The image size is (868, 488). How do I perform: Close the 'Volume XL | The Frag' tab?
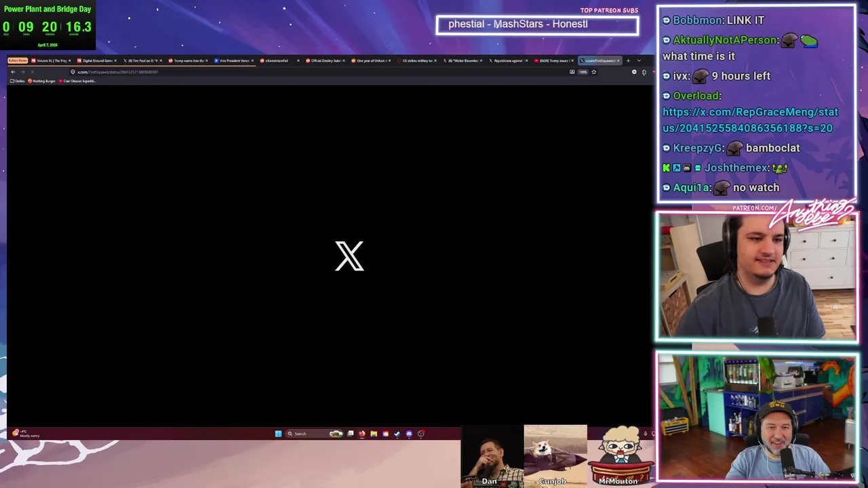(69, 60)
